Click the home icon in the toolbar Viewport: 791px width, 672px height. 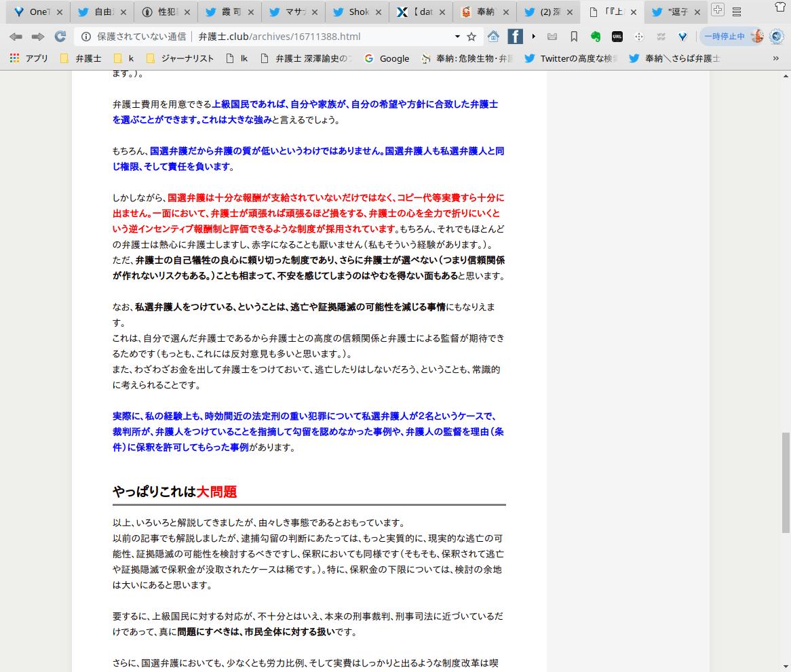[493, 37]
